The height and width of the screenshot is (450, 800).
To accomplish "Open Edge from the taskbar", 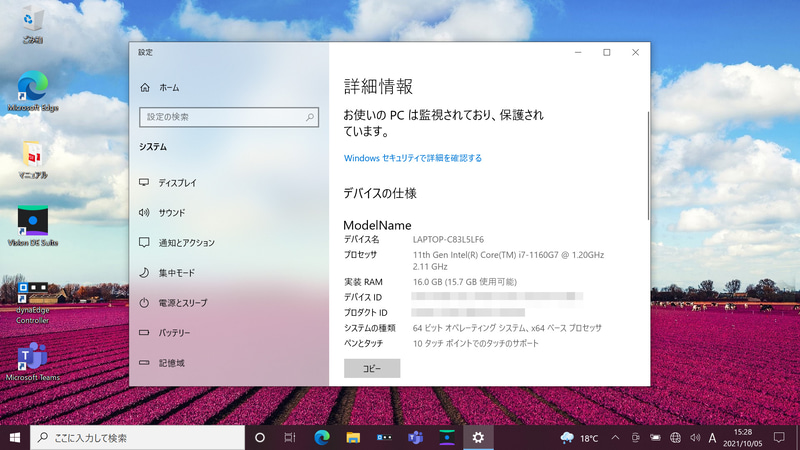I will (x=321, y=438).
